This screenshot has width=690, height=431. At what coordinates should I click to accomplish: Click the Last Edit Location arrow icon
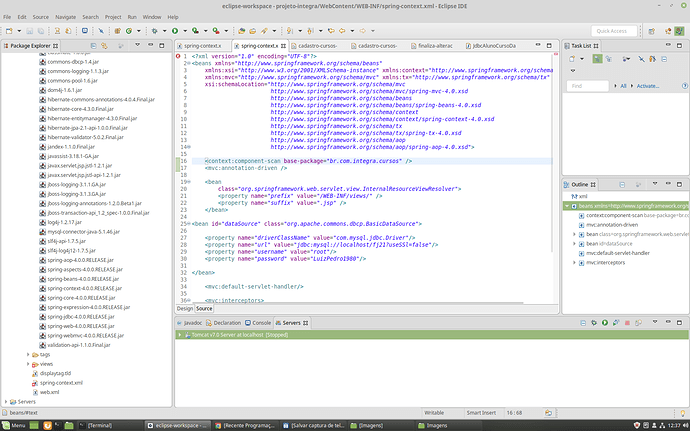(331, 31)
